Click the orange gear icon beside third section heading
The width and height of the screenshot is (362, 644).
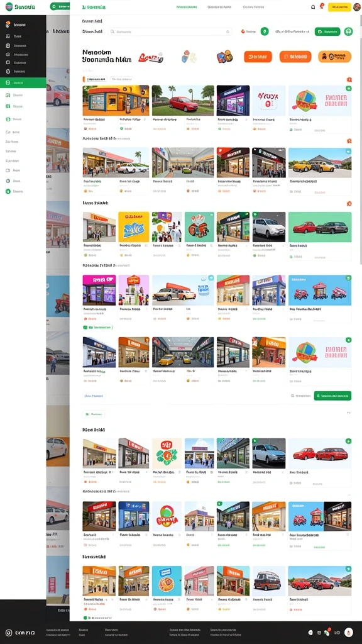pos(349,203)
